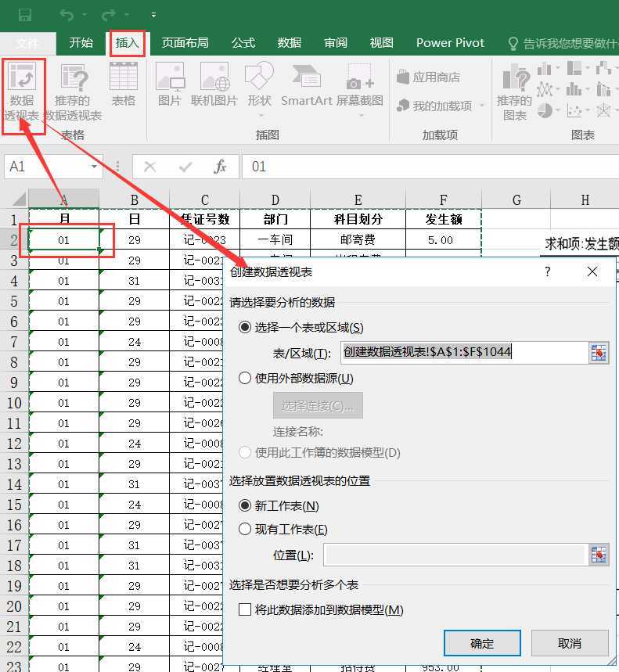The height and width of the screenshot is (672, 619).
Task: Expand the pie chart dropdown arrow
Action: pos(558,110)
